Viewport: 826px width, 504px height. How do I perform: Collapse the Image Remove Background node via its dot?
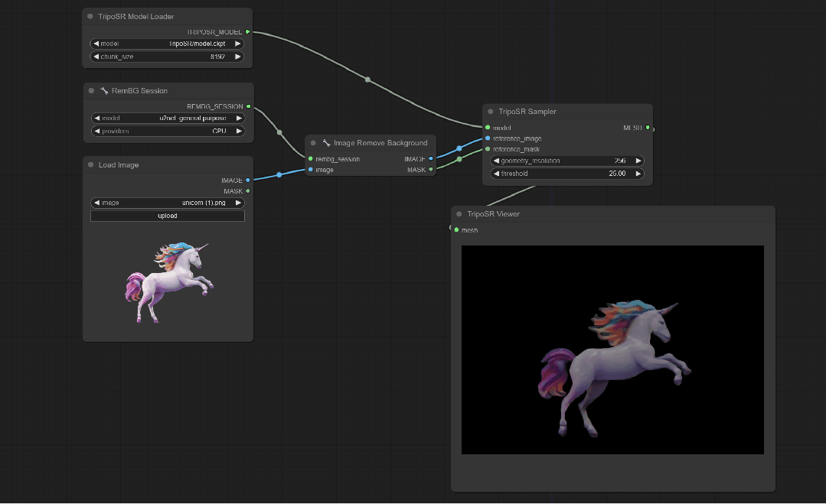pyautogui.click(x=313, y=142)
